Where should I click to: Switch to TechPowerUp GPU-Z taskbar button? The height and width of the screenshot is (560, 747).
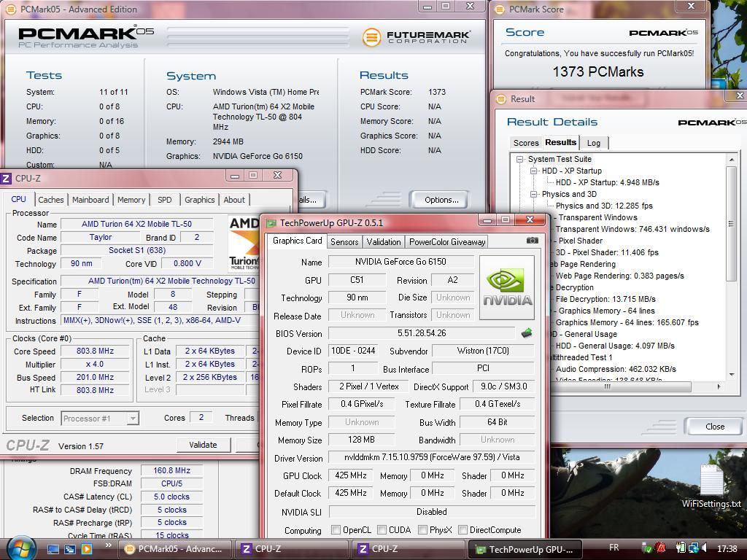tap(526, 549)
